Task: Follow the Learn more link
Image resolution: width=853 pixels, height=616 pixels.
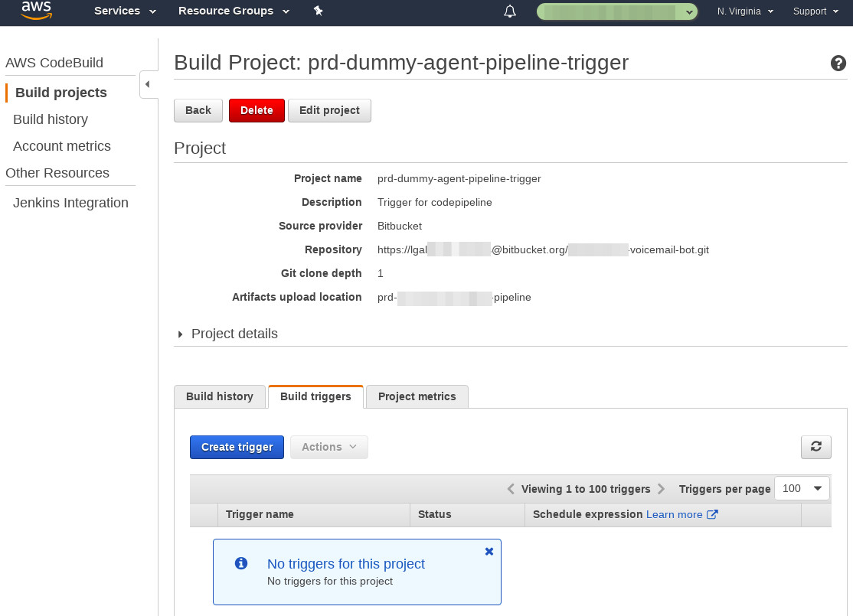Action: (681, 514)
